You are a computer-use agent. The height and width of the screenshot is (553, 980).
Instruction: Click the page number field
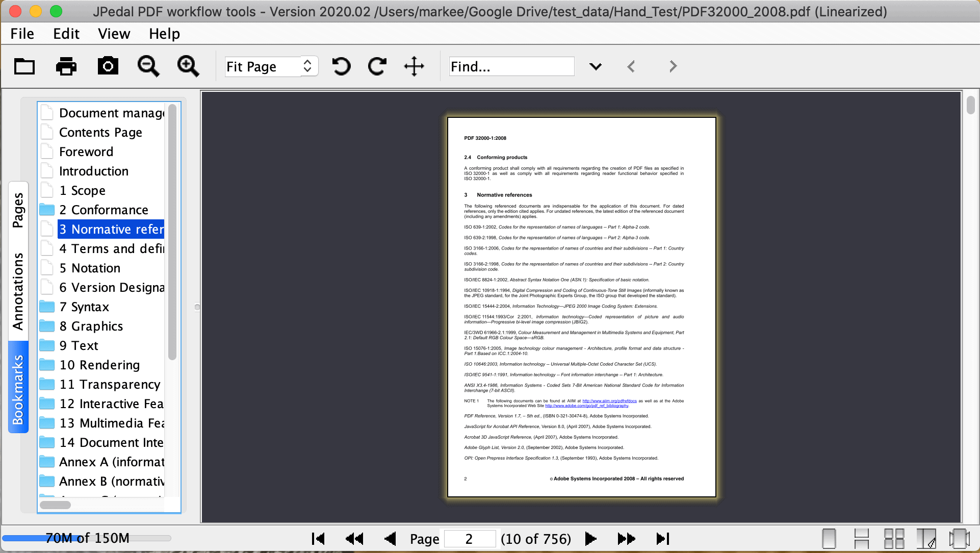[470, 539]
